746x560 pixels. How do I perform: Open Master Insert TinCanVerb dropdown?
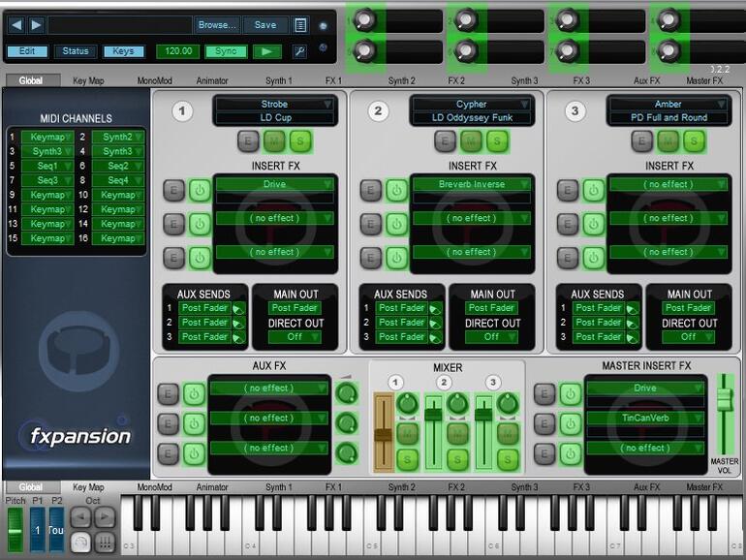[x=645, y=418]
